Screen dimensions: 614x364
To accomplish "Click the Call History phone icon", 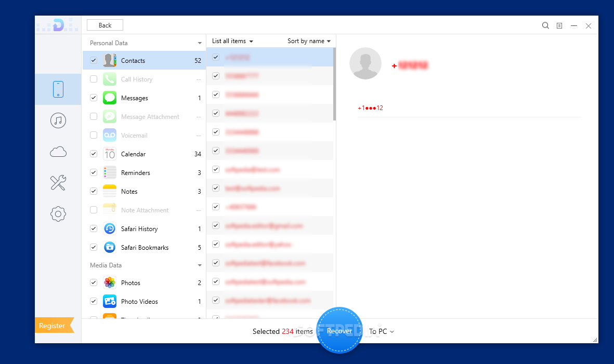I will pyautogui.click(x=110, y=79).
